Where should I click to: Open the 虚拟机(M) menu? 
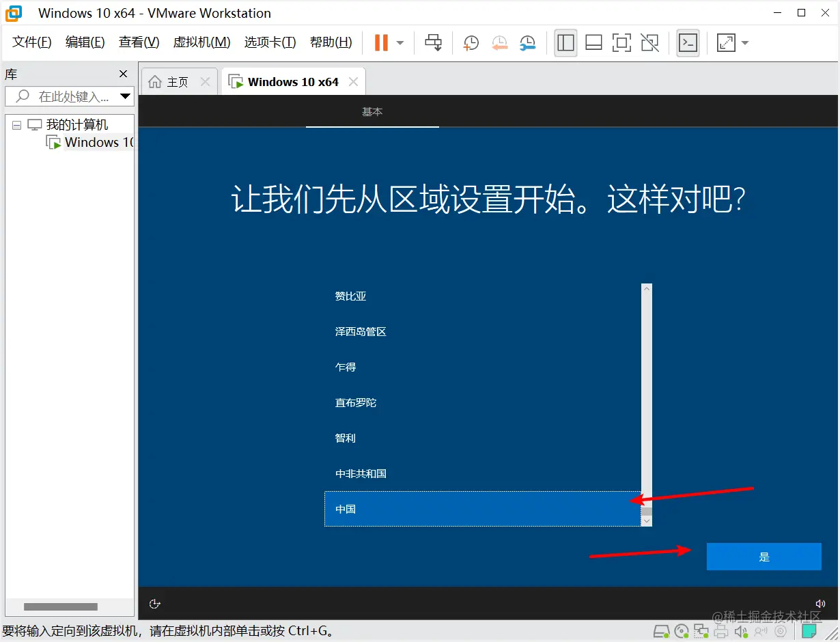pyautogui.click(x=202, y=42)
